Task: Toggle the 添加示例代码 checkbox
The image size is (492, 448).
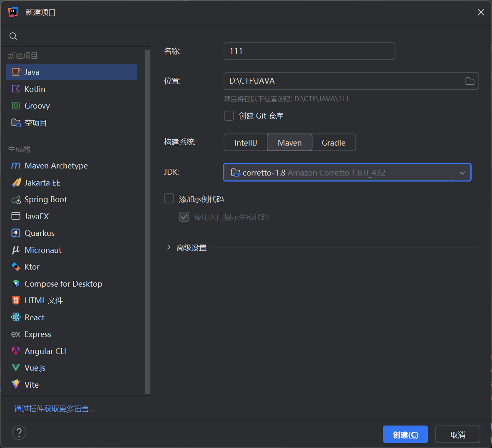Action: point(169,198)
